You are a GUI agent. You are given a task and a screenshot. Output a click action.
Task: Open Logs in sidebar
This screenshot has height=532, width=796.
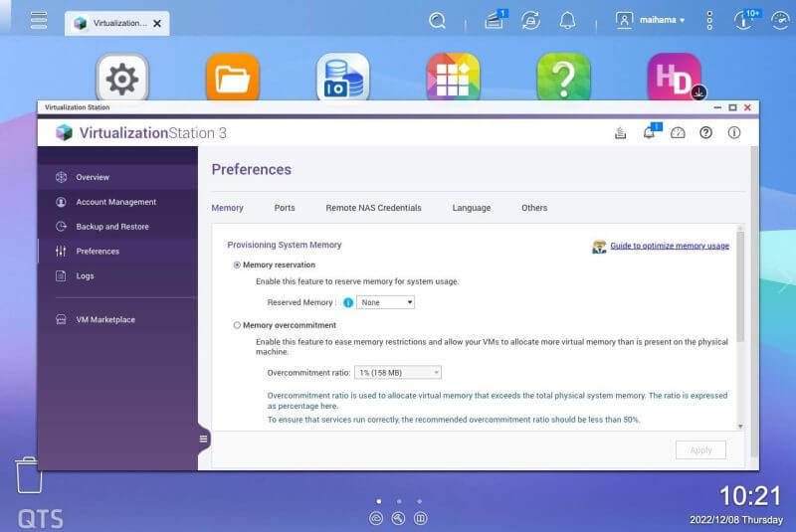point(117,275)
